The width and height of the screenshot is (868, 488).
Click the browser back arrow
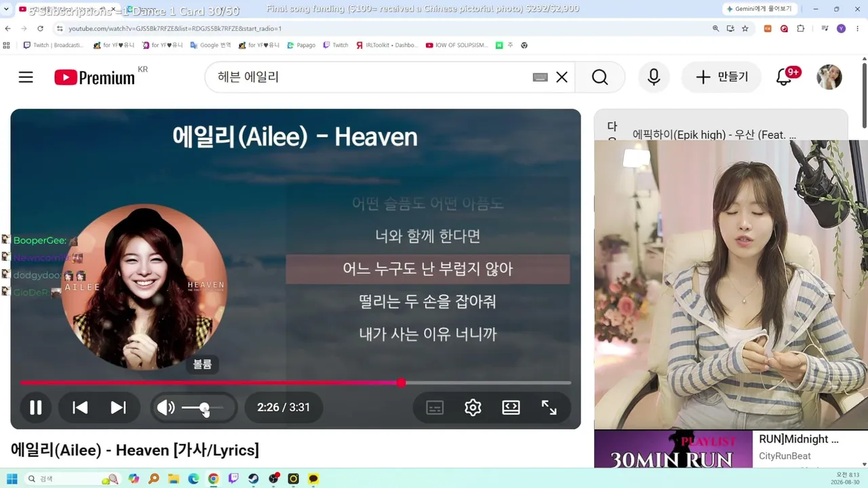(x=8, y=28)
